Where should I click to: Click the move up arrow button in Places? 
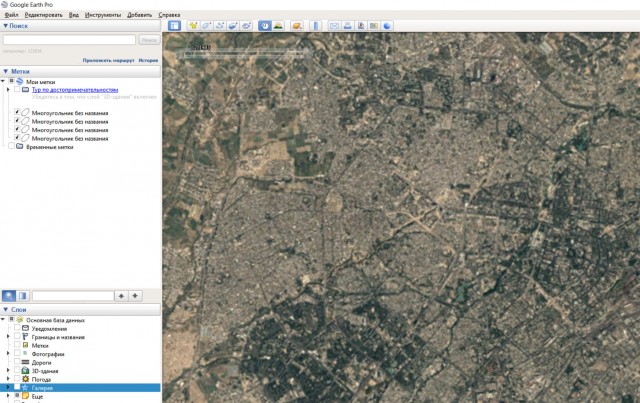click(121, 296)
